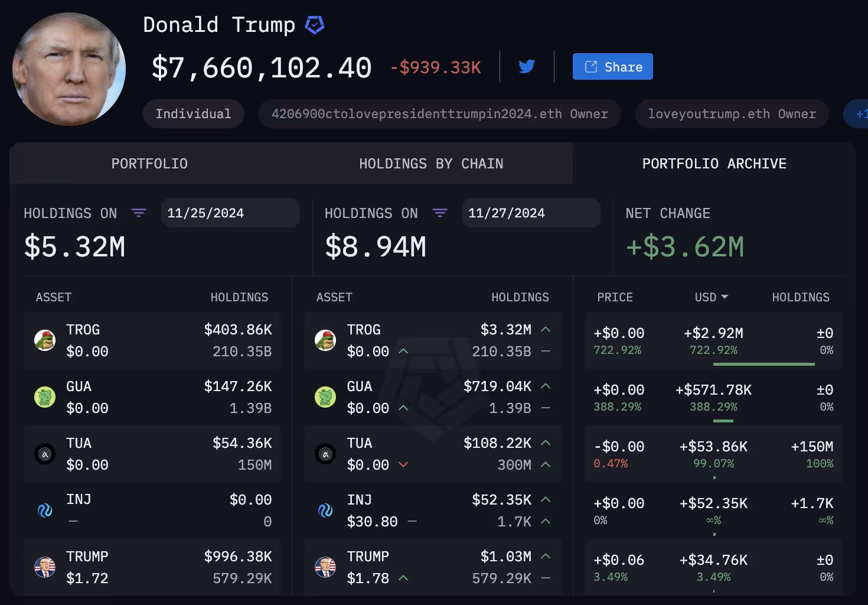Click TUA token icon in 11/27 holdings

tap(325, 454)
